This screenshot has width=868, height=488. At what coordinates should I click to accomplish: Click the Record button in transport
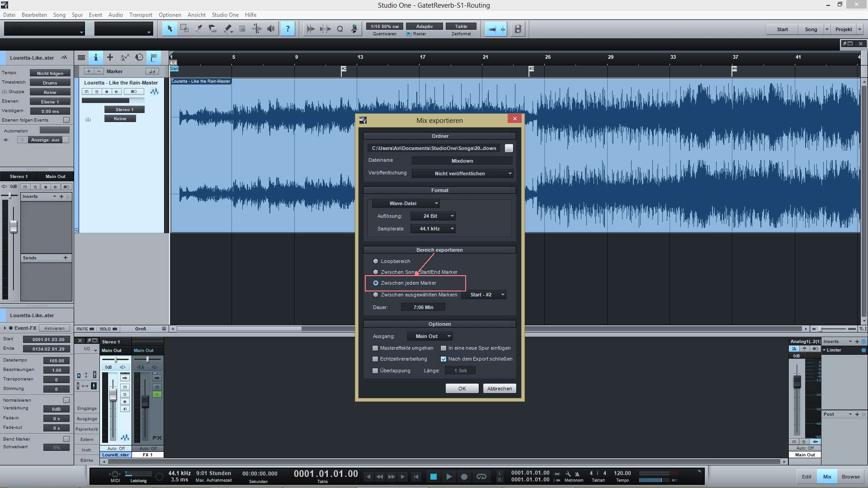(x=464, y=477)
